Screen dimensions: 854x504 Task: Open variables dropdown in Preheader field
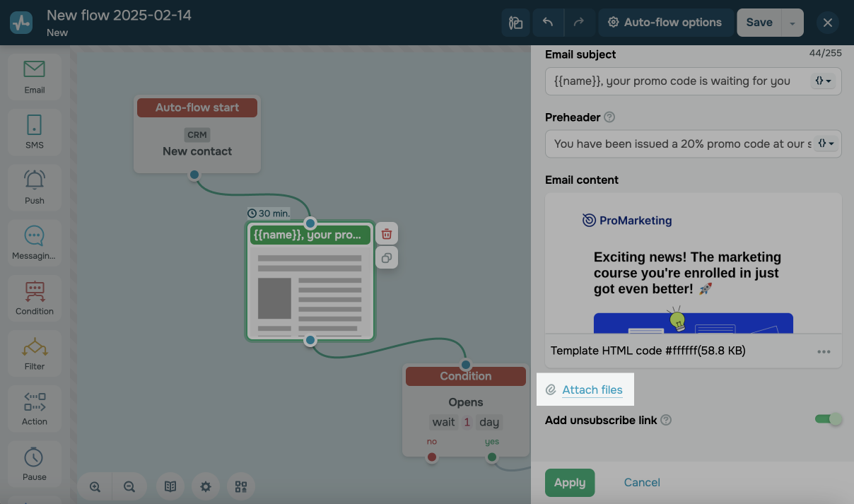pyautogui.click(x=825, y=143)
